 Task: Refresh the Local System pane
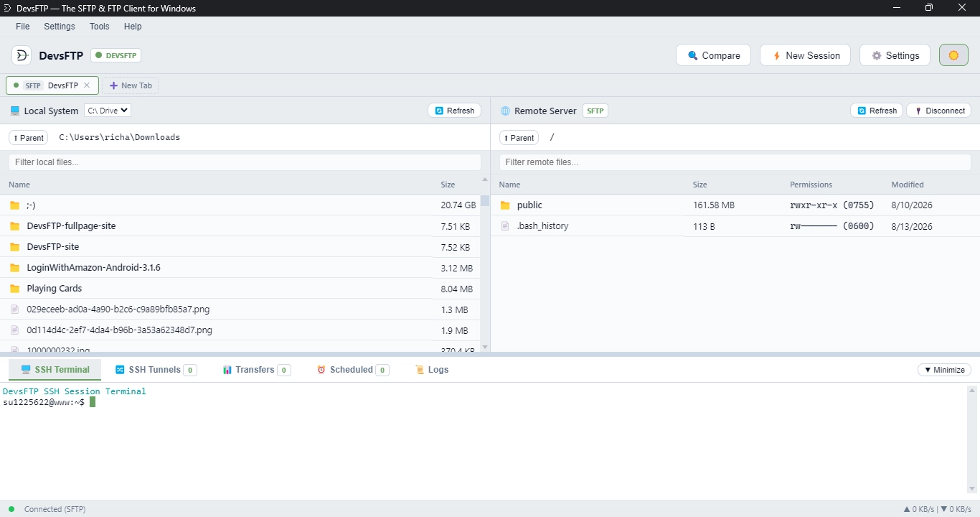[x=455, y=111]
